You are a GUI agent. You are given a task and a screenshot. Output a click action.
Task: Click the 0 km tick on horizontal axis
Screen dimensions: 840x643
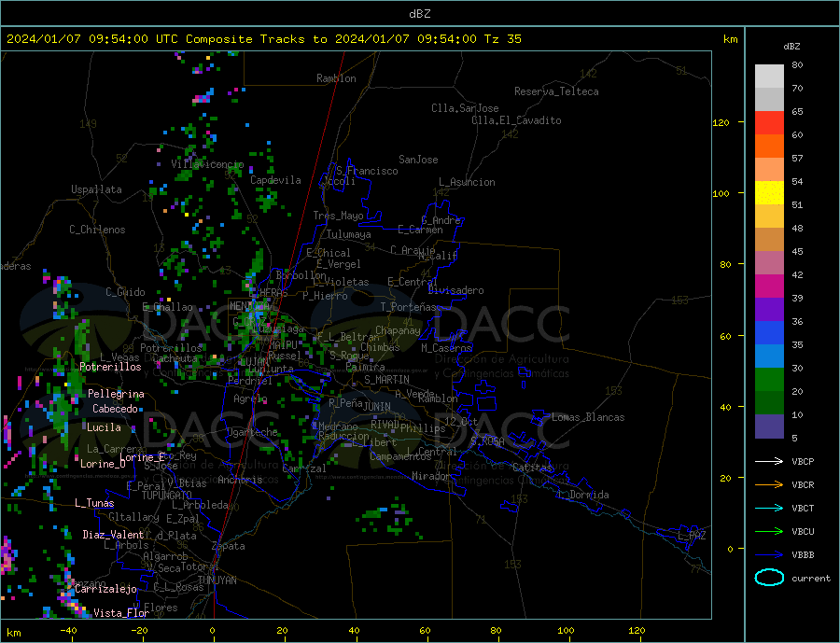pyautogui.click(x=213, y=631)
